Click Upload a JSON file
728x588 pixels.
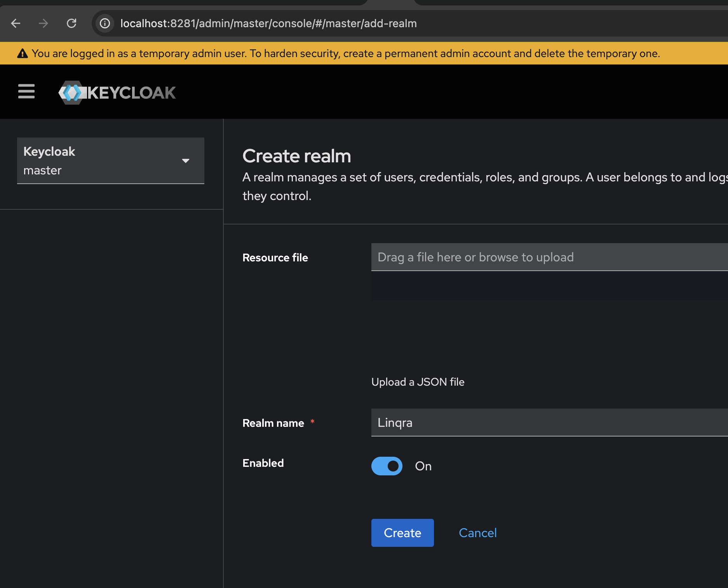[x=418, y=382]
